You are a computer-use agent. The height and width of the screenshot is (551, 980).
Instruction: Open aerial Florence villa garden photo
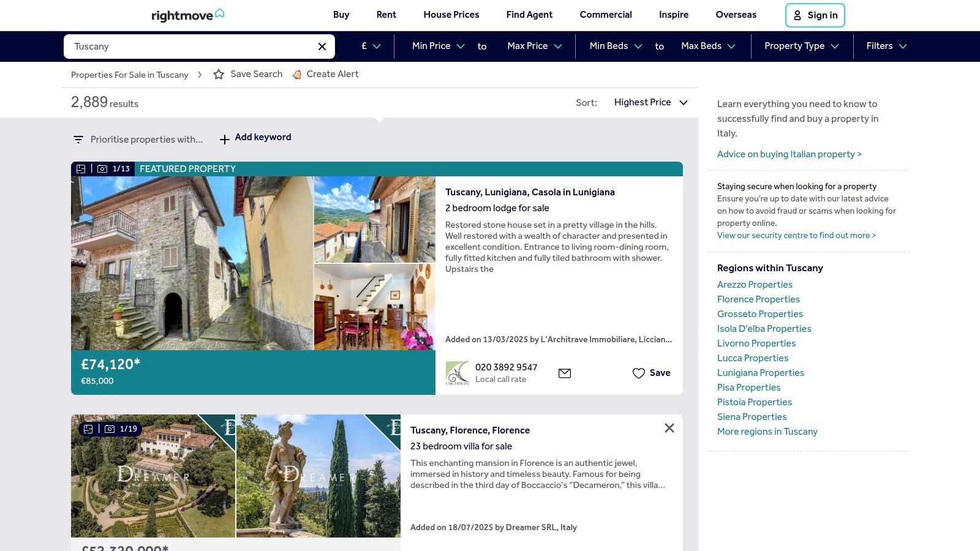point(153,476)
